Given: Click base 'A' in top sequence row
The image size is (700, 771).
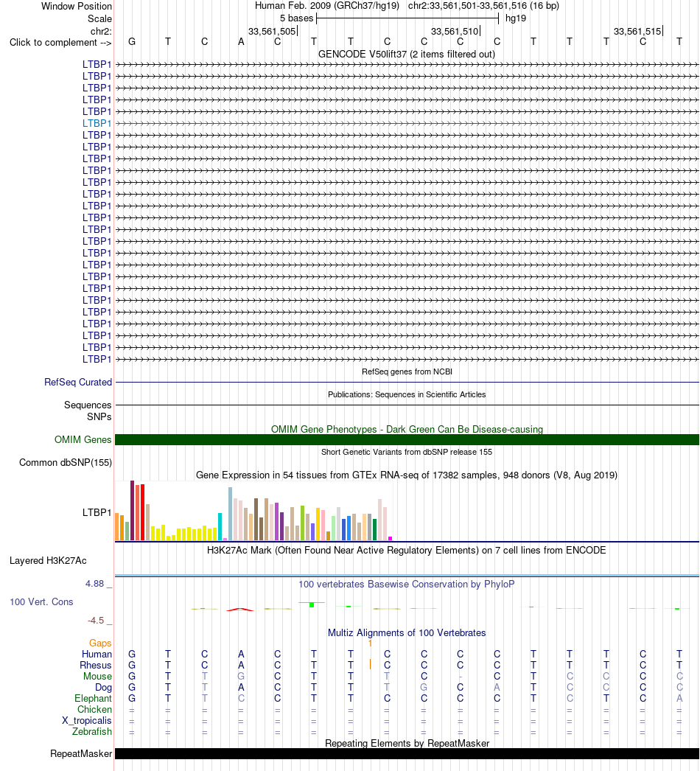Looking at the screenshot, I should coord(241,42).
